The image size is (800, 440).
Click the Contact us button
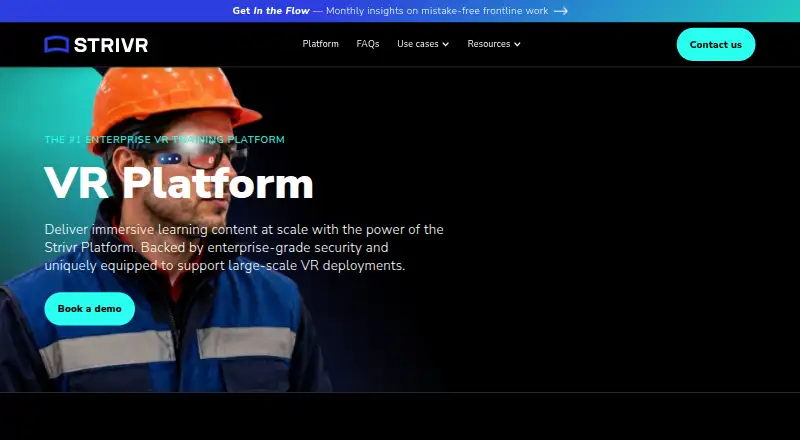click(x=716, y=44)
